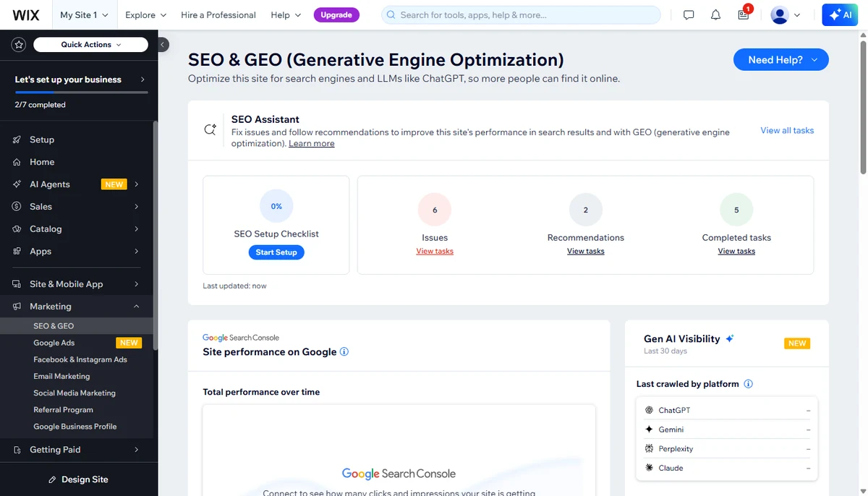Click the Setup rocket icon
The height and width of the screenshot is (496, 868).
(17, 140)
